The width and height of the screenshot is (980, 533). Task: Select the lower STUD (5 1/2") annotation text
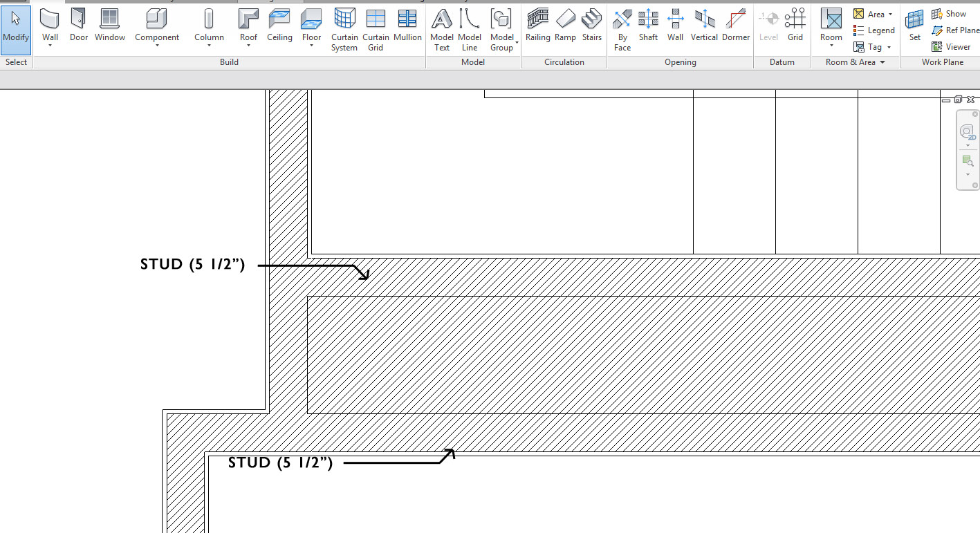coord(281,462)
